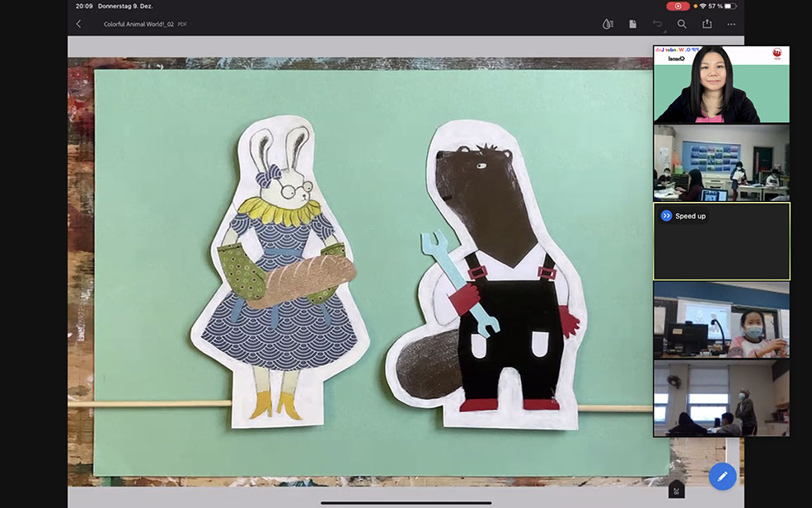Tap the red screen recording indicator
This screenshot has height=508, width=812.
(678, 6)
